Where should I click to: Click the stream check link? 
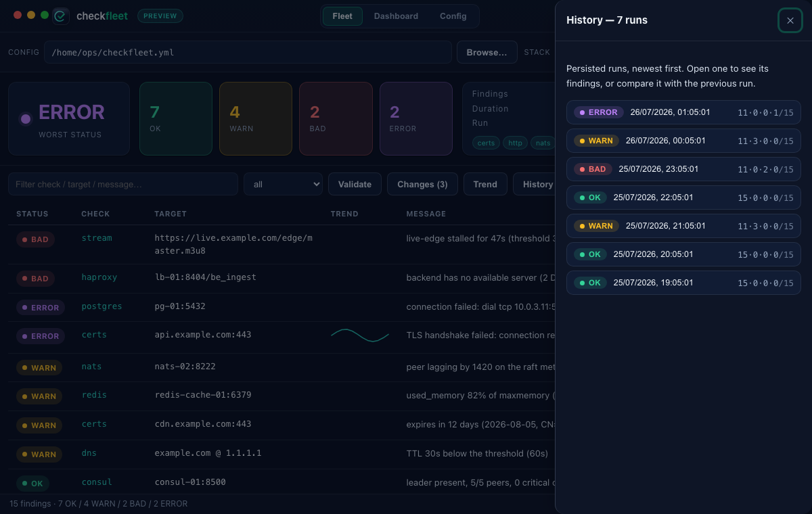pos(97,238)
